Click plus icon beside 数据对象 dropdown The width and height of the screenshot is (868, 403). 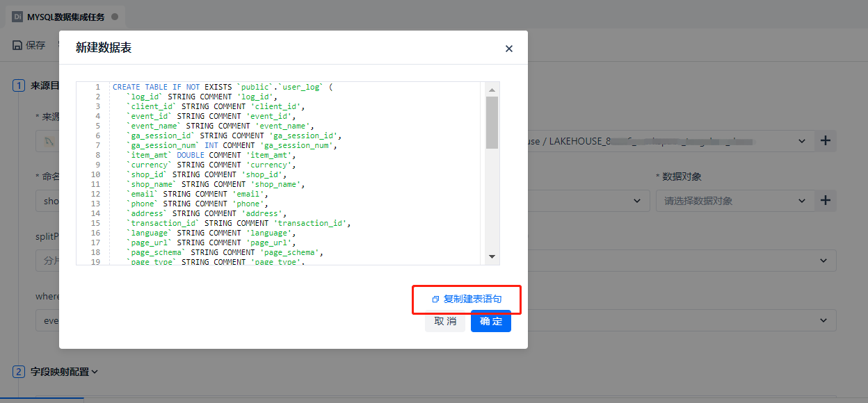click(826, 201)
